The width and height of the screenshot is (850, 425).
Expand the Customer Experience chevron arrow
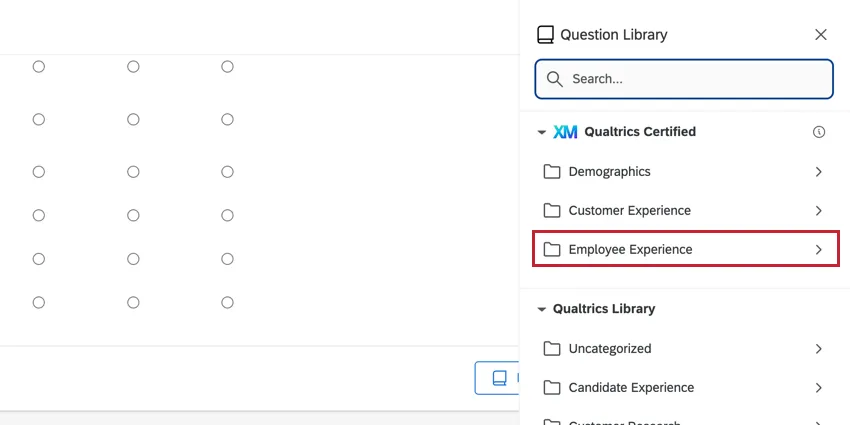[x=819, y=211]
